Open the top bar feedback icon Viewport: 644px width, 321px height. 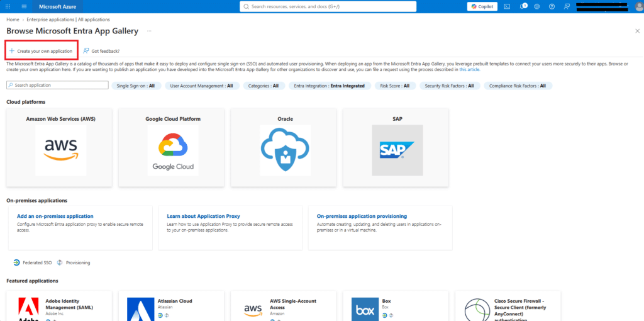pos(567,6)
